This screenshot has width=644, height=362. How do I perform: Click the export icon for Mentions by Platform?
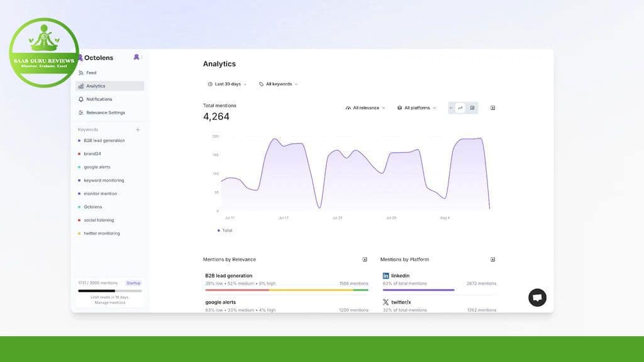click(x=492, y=260)
